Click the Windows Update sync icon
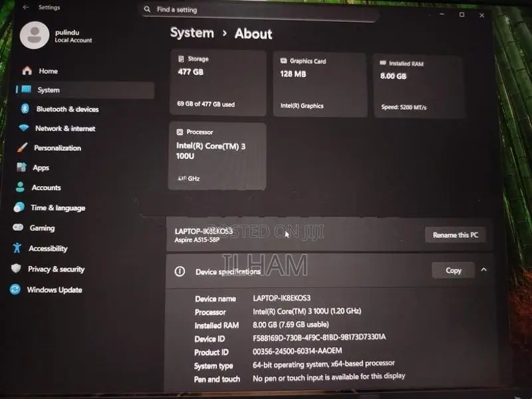Screen dimensions: 532x399 click(15, 289)
